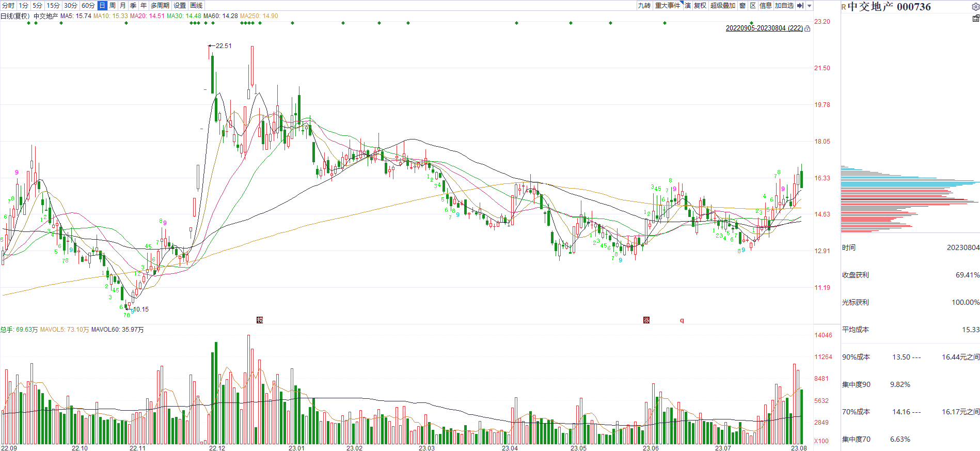Open the 重大事件 dropdown
Screen dimensions: 980x451
pos(668,6)
